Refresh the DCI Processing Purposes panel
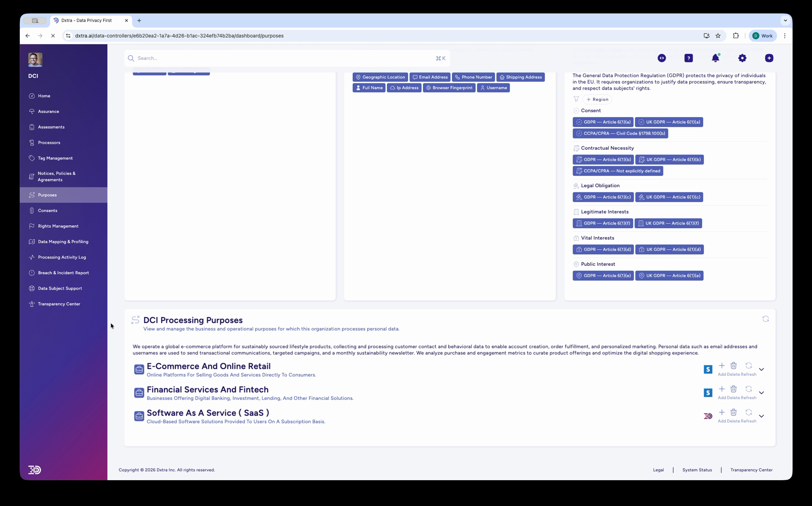The image size is (812, 506). [766, 319]
